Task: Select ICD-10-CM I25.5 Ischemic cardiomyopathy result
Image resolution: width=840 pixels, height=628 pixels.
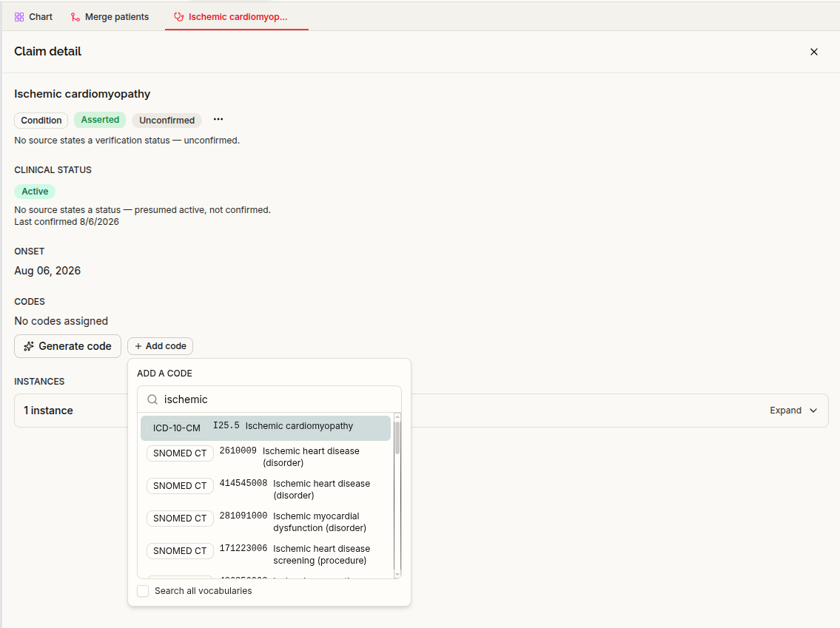Action: [266, 428]
